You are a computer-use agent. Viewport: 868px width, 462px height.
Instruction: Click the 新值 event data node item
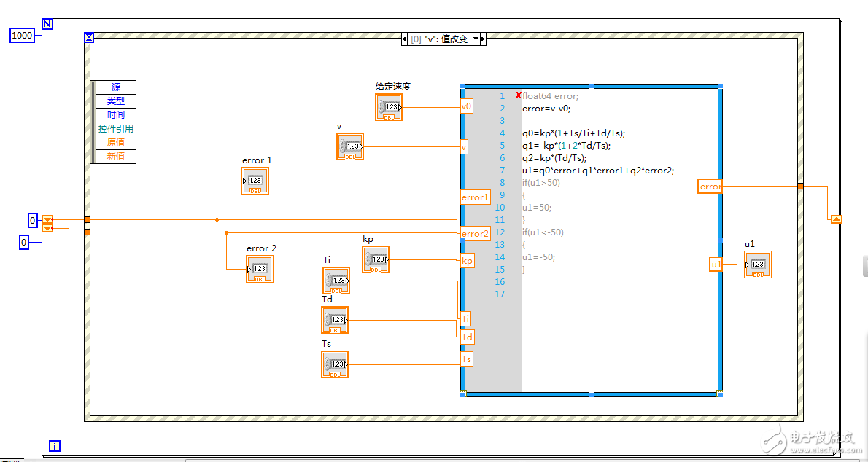tap(116, 157)
